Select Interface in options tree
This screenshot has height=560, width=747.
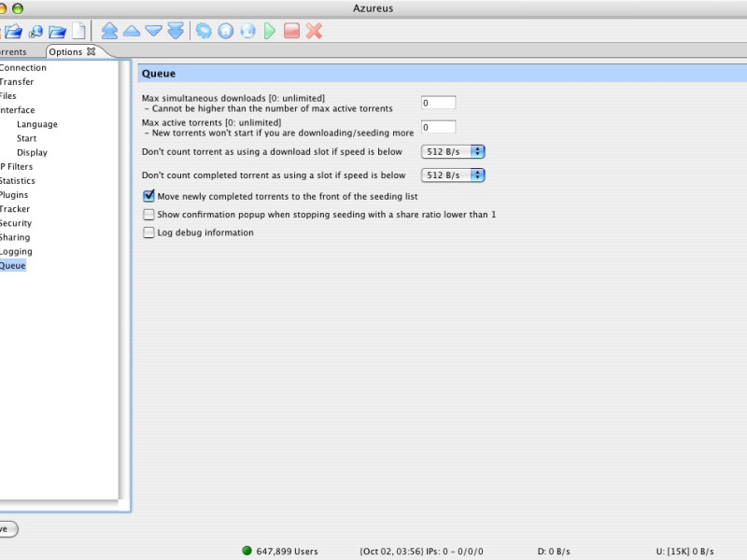coord(17,110)
